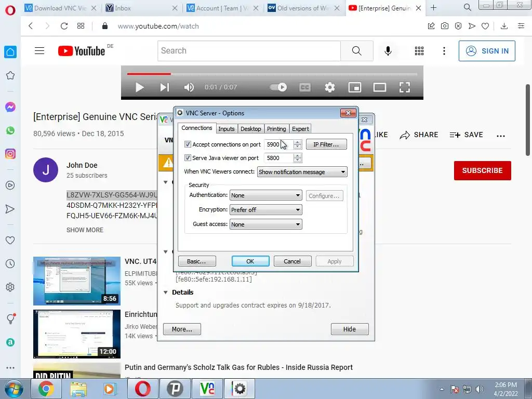Image resolution: width=532 pixels, height=399 pixels.
Task: Switch to Desktop tab
Action: coord(251,129)
